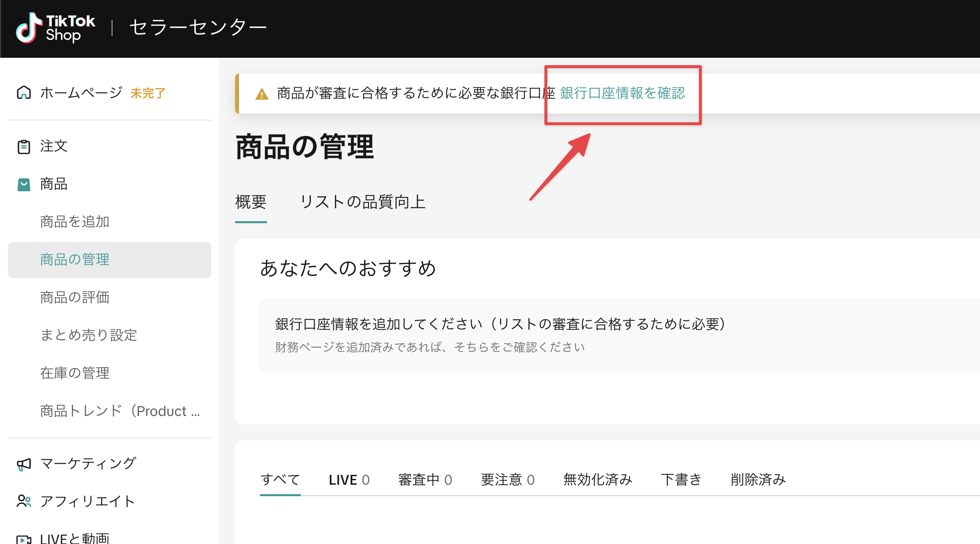The height and width of the screenshot is (544, 980).
Task: Switch to the リストの品質向上 tab
Action: pyautogui.click(x=363, y=202)
